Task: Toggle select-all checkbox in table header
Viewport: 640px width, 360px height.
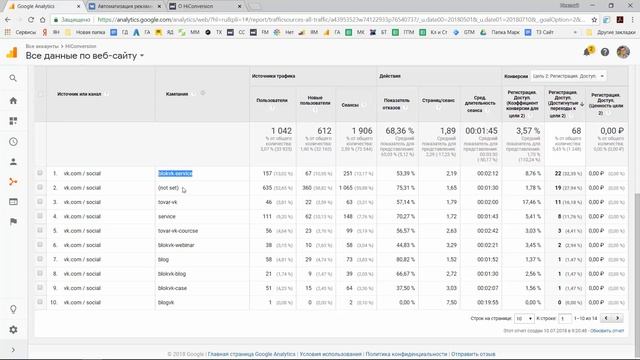Action: [40, 94]
